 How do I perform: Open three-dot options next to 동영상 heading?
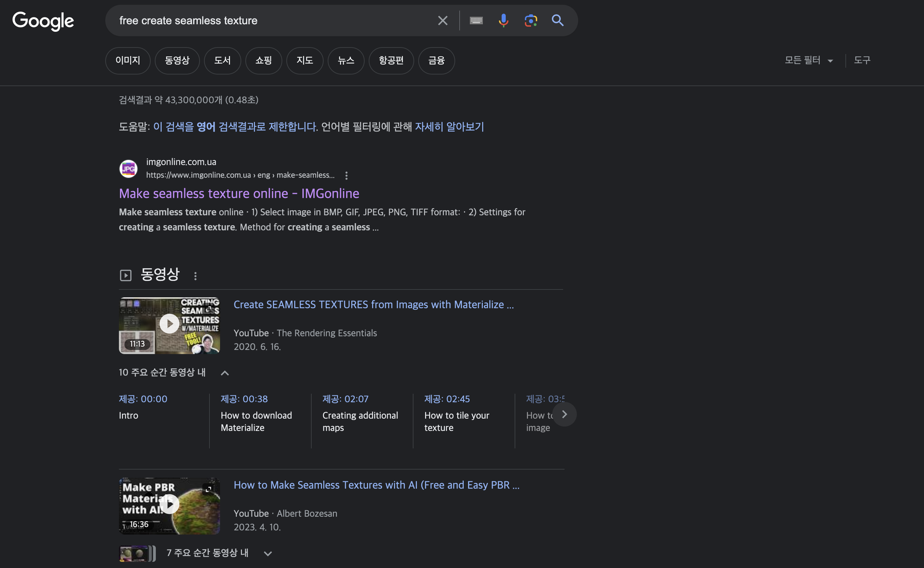coord(195,276)
